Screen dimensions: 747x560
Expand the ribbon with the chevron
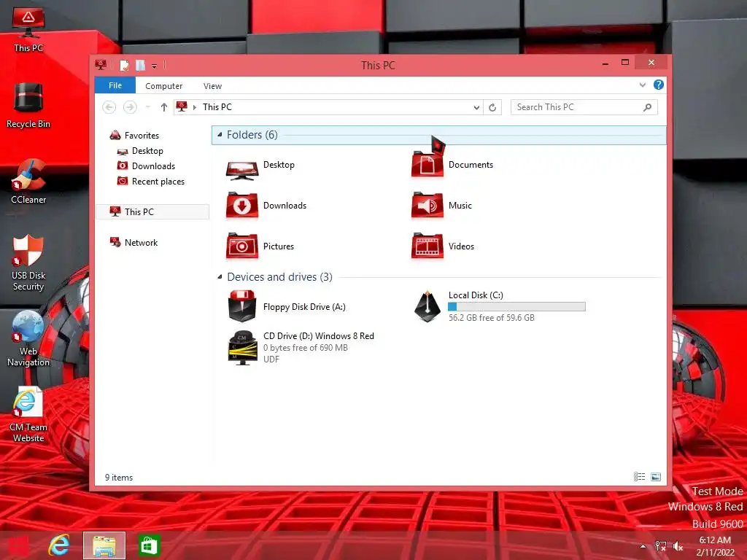pyautogui.click(x=642, y=85)
